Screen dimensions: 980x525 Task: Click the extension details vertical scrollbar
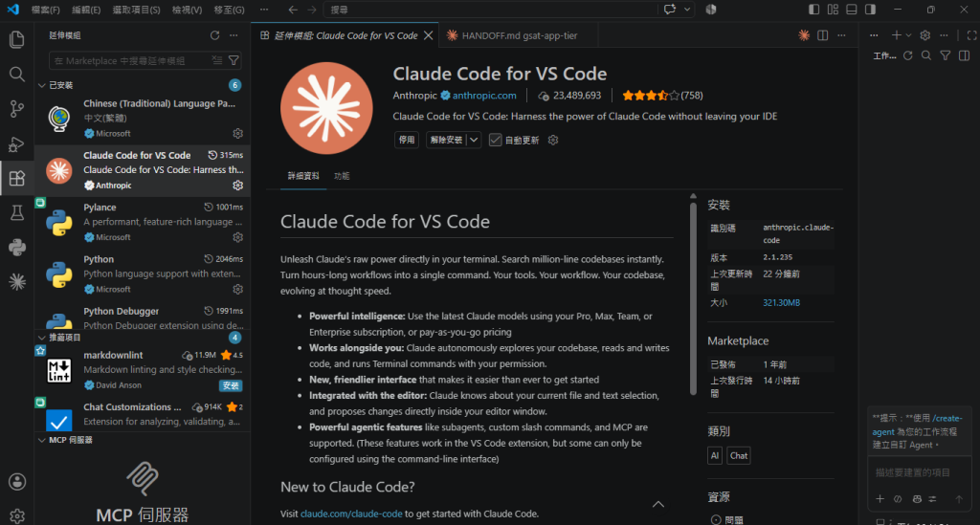coord(693,298)
